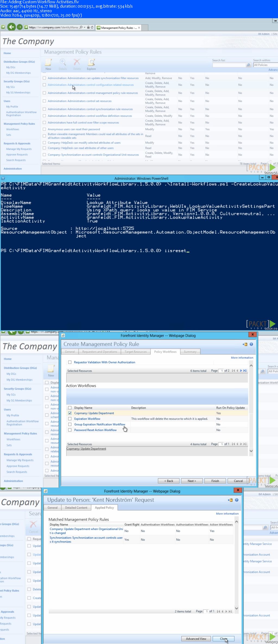Go to the first page of the 6 items total list
This screenshot has height=644, width=278.
(233, 370)
